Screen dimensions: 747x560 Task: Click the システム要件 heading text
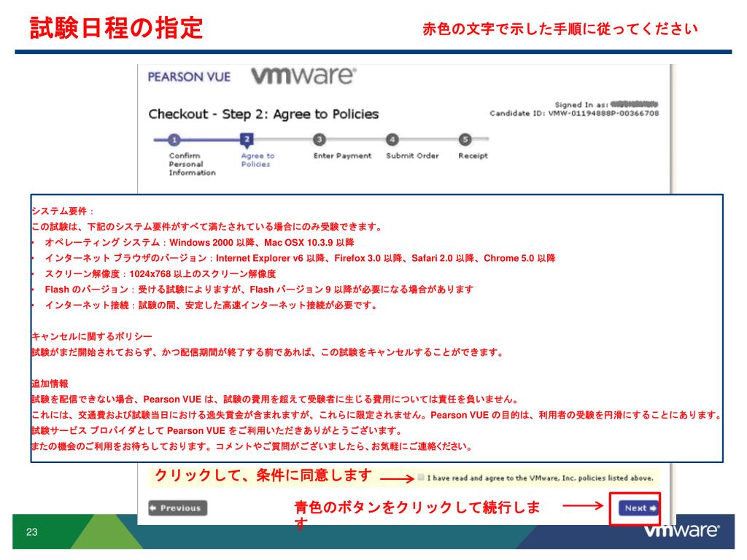[63, 211]
